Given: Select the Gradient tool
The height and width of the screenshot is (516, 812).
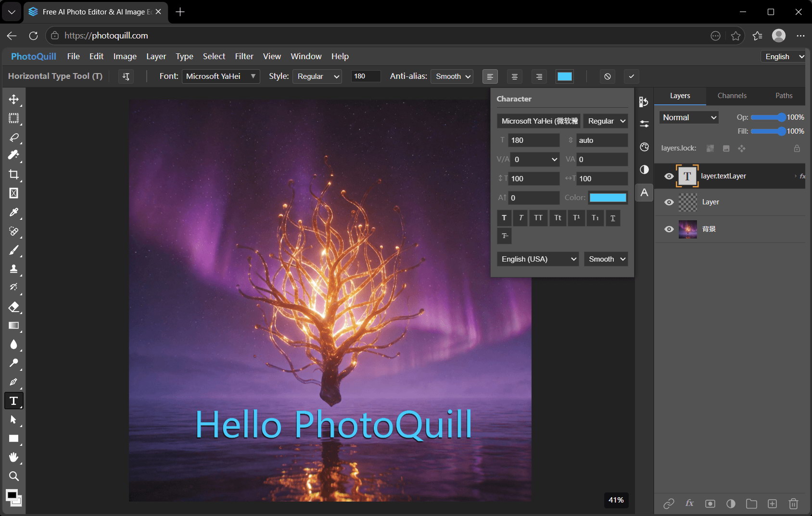Looking at the screenshot, I should point(13,326).
